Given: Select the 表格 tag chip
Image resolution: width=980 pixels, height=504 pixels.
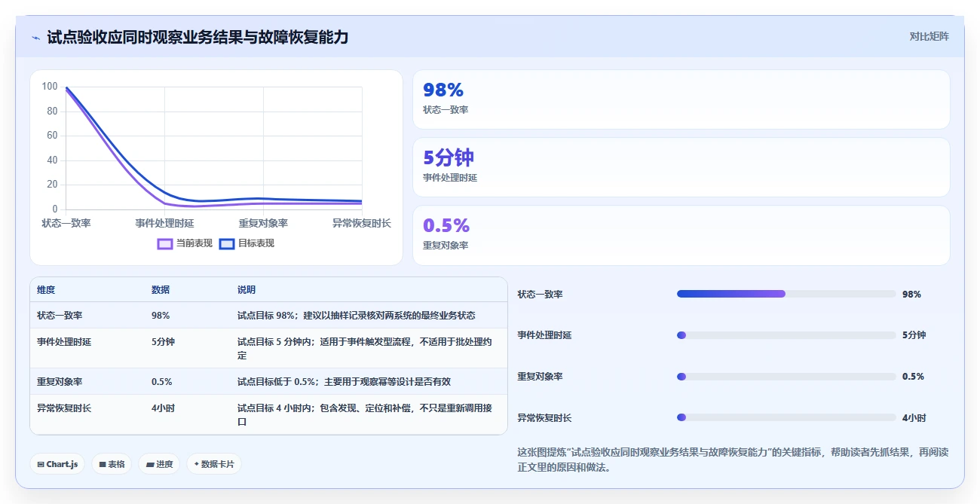Looking at the screenshot, I should pos(112,464).
